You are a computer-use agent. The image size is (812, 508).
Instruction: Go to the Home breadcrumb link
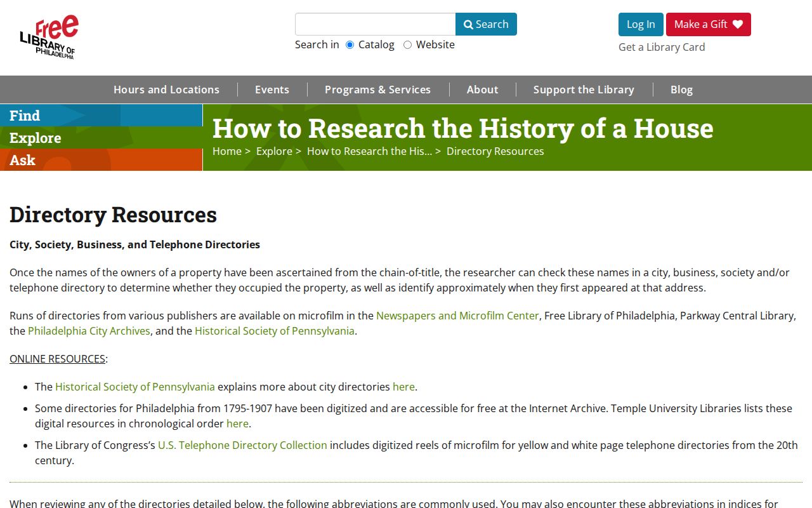pyautogui.click(x=227, y=151)
